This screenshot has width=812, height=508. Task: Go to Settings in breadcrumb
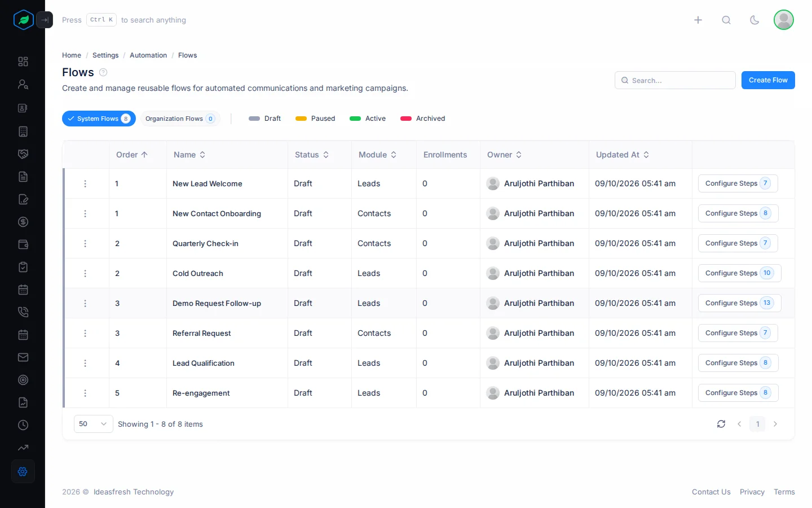tap(105, 55)
